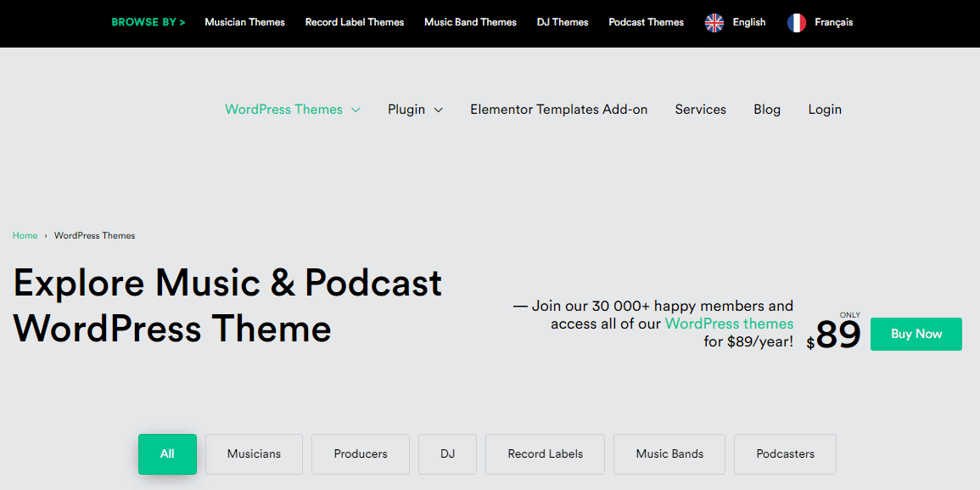Filter themes by Record Labels
This screenshot has height=490, width=980.
(x=545, y=454)
